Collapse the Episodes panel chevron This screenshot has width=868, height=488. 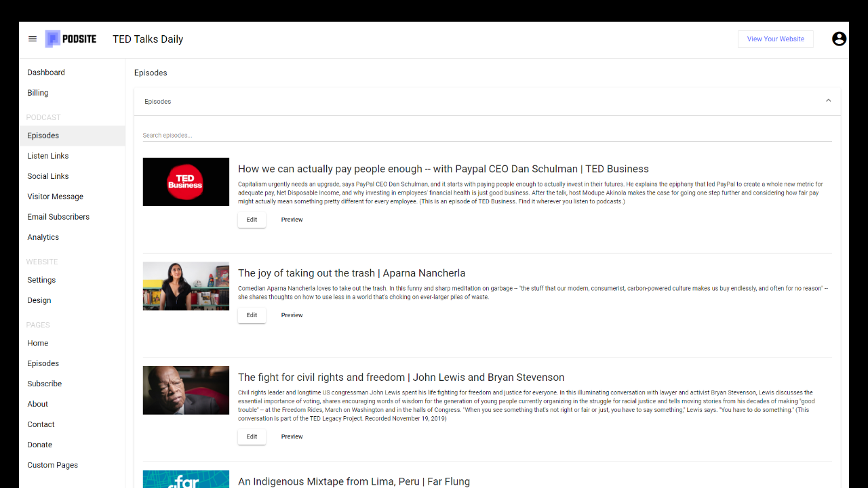pos(828,101)
